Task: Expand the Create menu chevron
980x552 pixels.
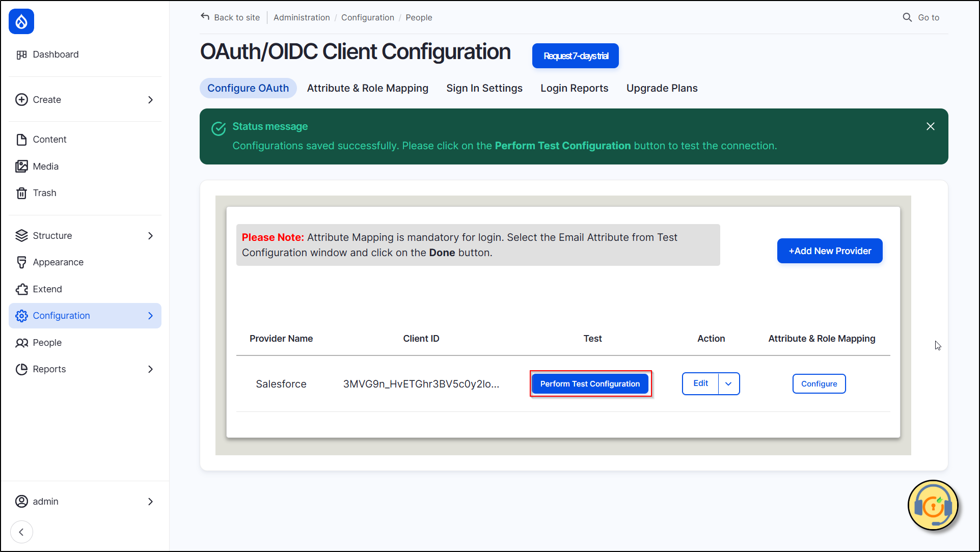Action: [x=150, y=100]
